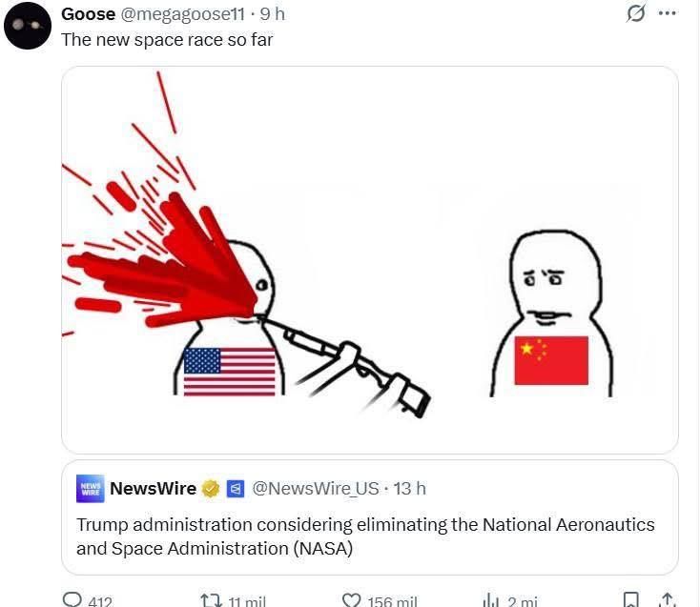Click the post text 'The new space race so far'

click(167, 40)
